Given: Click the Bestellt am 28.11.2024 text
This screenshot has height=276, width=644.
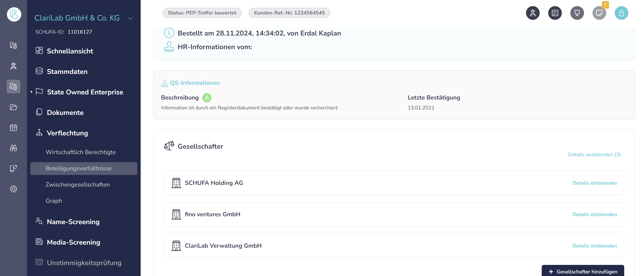Looking at the screenshot, I should [259, 33].
